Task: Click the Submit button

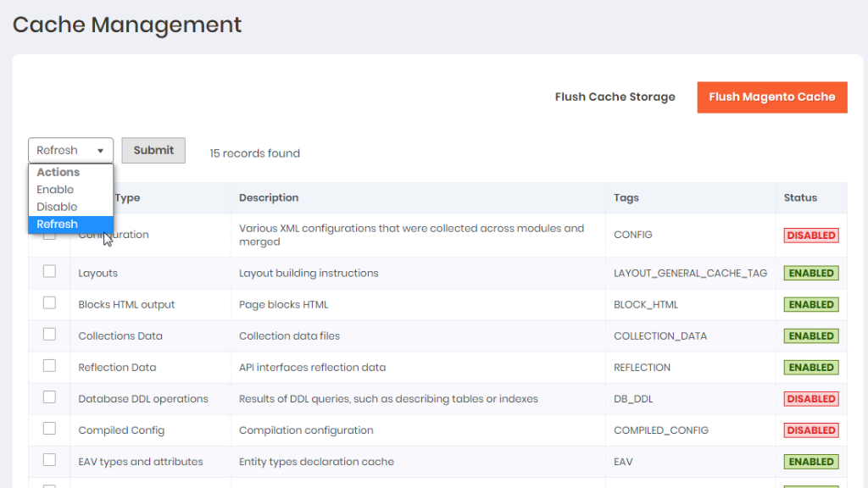Action: (x=153, y=150)
